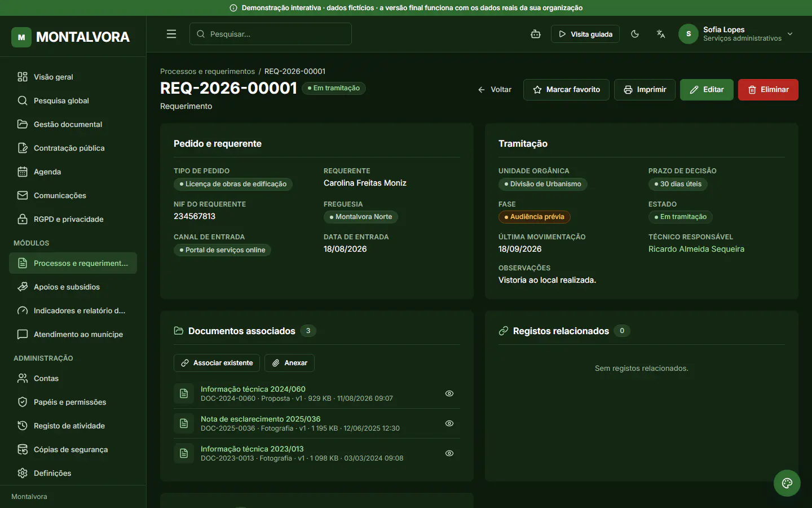Open the language translation icon

[661, 34]
